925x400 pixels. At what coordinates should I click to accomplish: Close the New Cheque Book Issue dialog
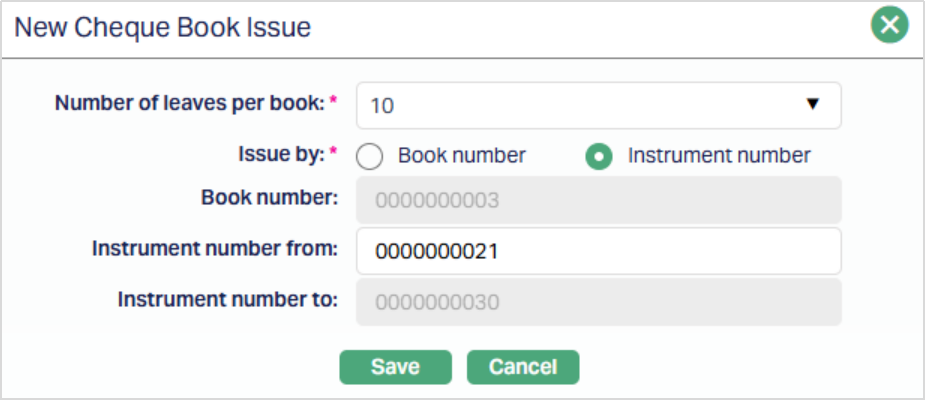click(x=889, y=25)
